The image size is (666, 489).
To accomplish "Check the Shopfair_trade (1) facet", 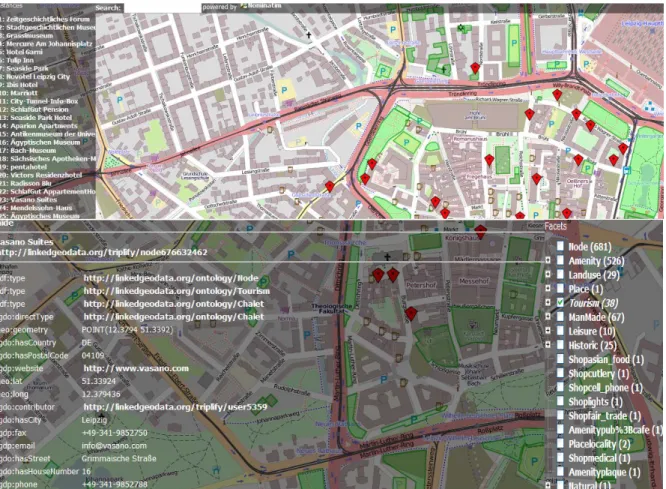I will [560, 415].
